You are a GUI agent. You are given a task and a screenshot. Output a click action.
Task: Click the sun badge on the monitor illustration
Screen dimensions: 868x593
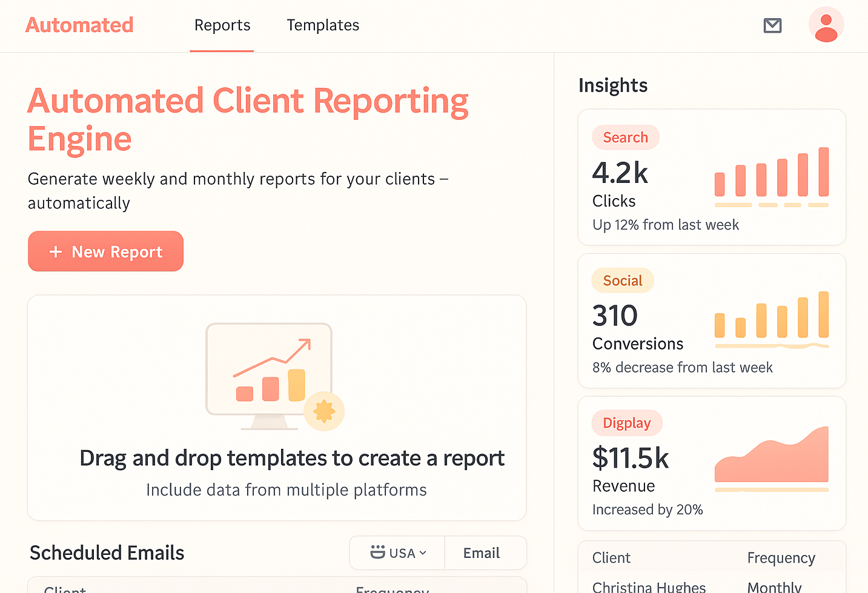point(325,411)
